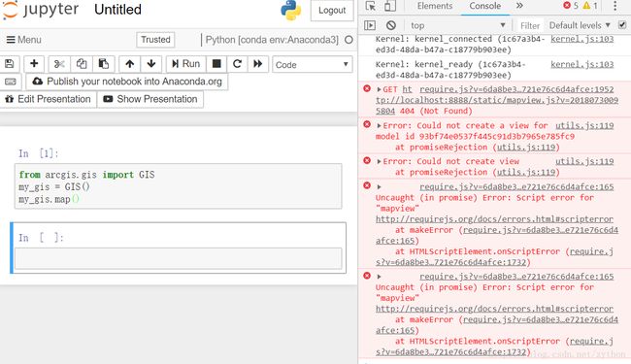The height and width of the screenshot is (364, 631).
Task: Switch to the Console tab
Action: click(485, 6)
